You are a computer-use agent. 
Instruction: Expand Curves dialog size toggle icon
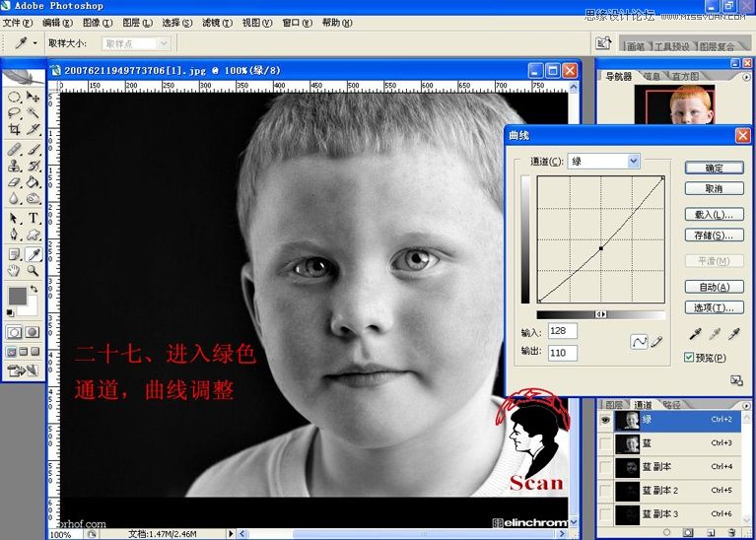736,380
